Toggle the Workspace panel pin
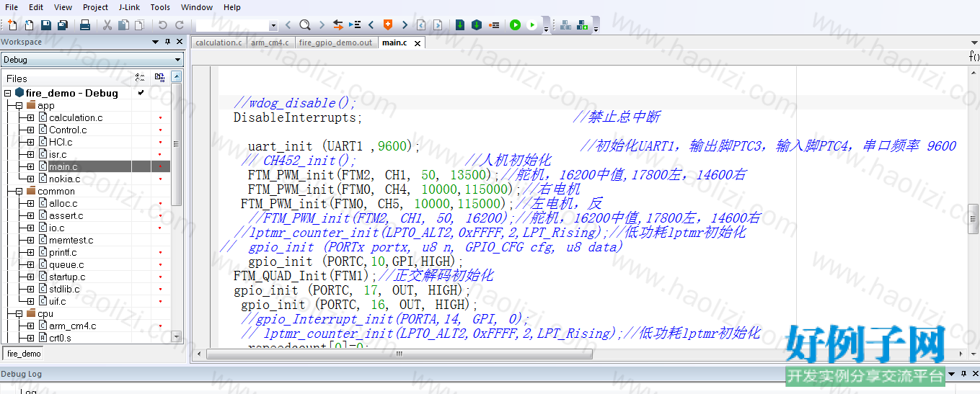The height and width of the screenshot is (394, 980). click(x=167, y=42)
